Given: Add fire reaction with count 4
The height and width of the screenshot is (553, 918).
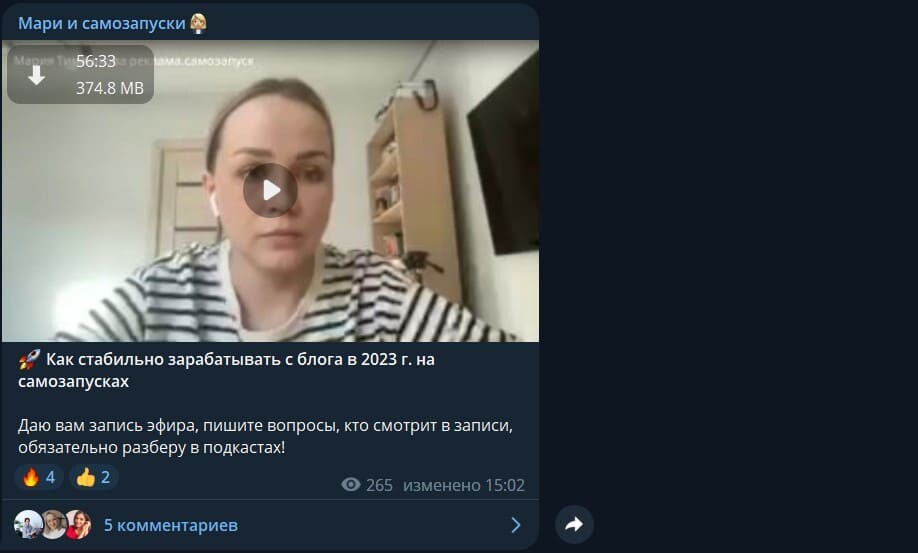Looking at the screenshot, I should [x=39, y=477].
